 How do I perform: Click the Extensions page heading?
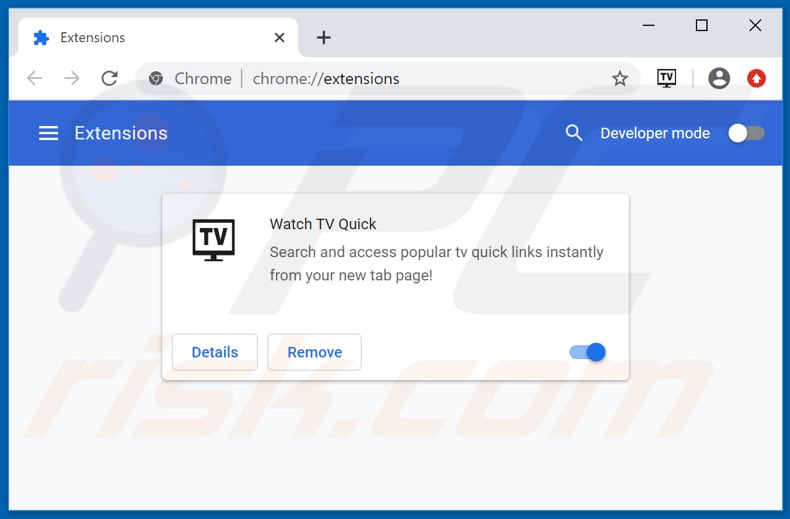pos(121,133)
